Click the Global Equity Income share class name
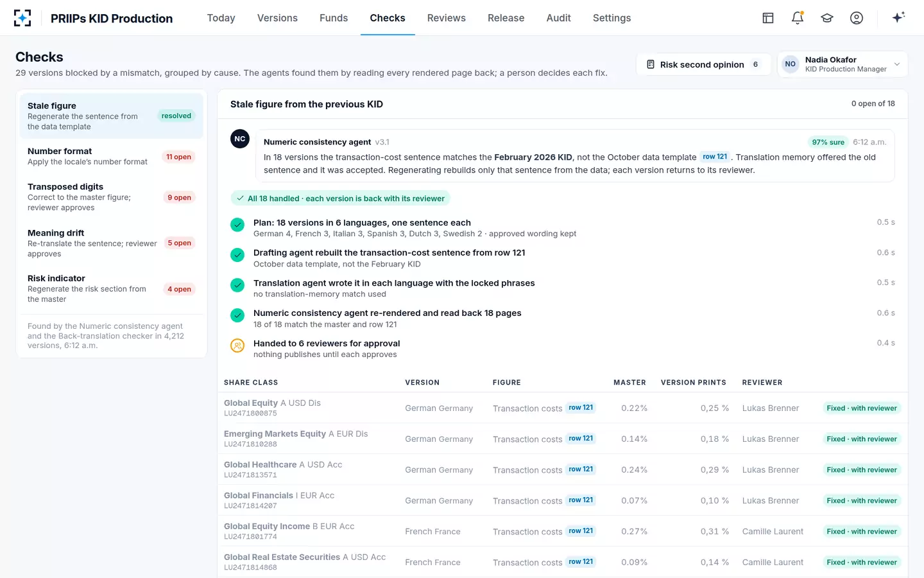This screenshot has width=924, height=578. click(267, 526)
